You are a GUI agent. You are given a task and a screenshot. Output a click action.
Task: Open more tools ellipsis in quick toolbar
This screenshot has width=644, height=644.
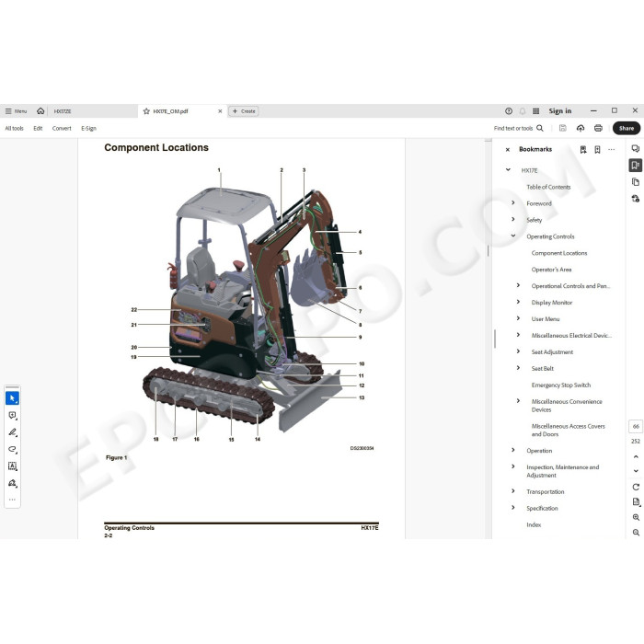coord(12,500)
